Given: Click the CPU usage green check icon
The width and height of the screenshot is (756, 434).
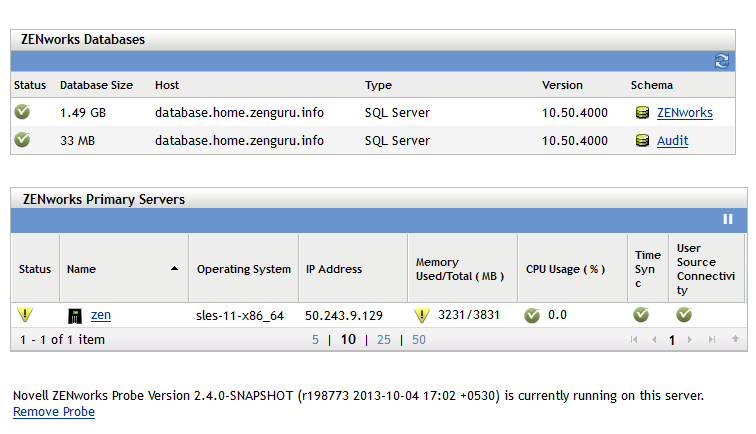Looking at the screenshot, I should [532, 316].
